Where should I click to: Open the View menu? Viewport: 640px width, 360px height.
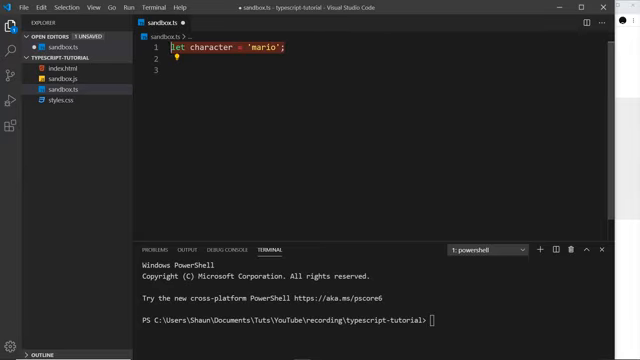[93, 7]
